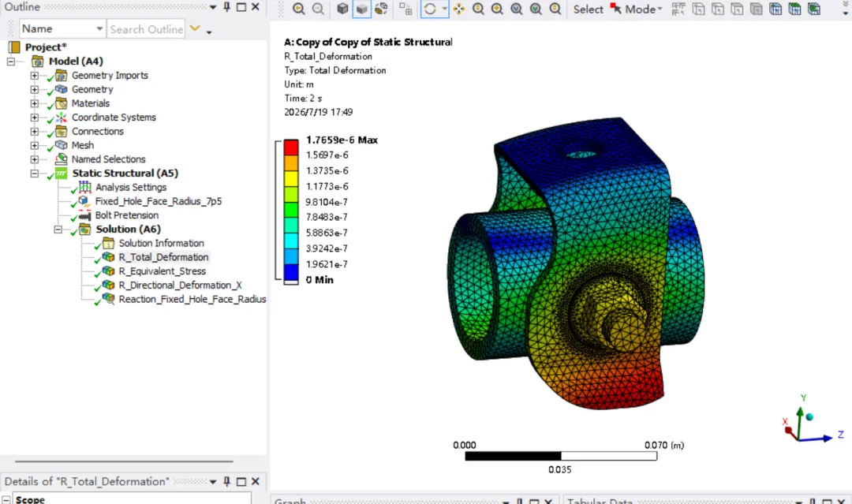852x504 pixels.
Task: Select Analysis Settings in the tree
Action: 131,188
